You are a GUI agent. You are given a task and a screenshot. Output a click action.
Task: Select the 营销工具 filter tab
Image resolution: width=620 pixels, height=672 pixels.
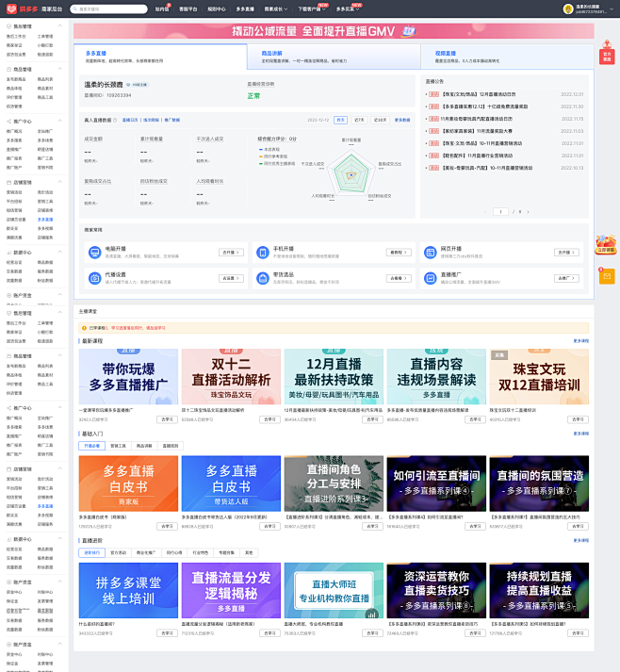[x=119, y=446]
